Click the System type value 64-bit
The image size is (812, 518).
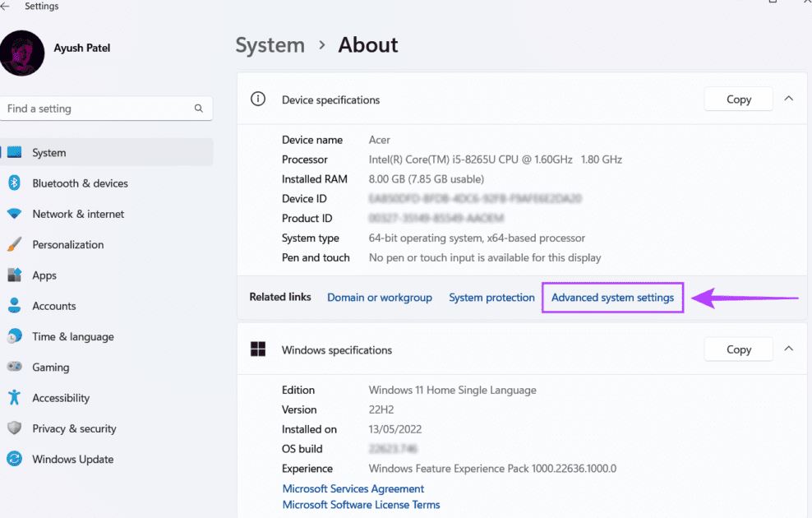pyautogui.click(x=477, y=238)
